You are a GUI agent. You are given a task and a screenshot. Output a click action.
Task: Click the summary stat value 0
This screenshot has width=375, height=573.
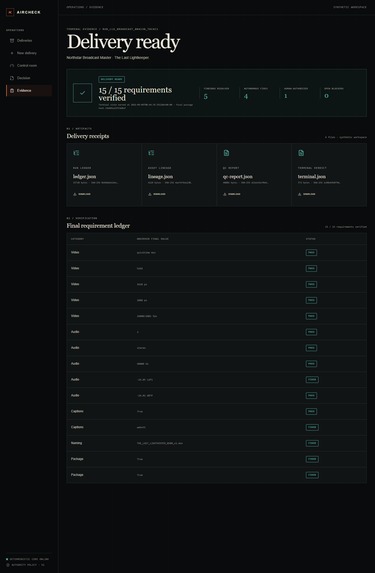(x=326, y=96)
